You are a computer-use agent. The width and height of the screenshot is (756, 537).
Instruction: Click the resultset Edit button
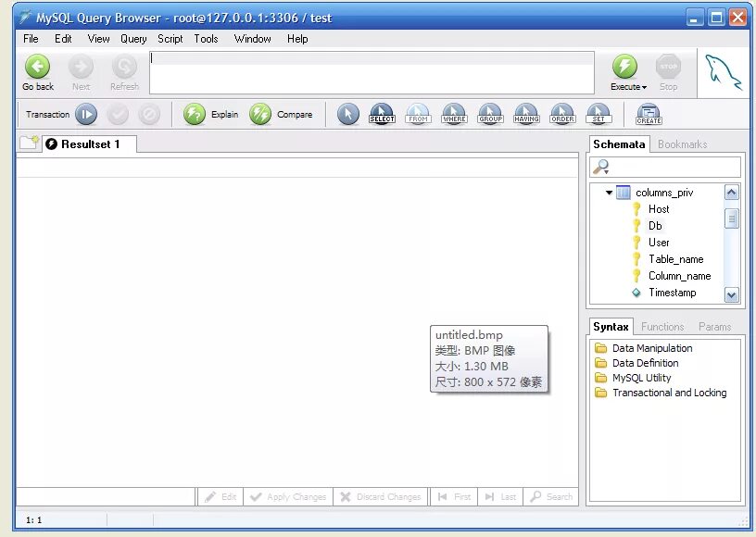tap(220, 496)
